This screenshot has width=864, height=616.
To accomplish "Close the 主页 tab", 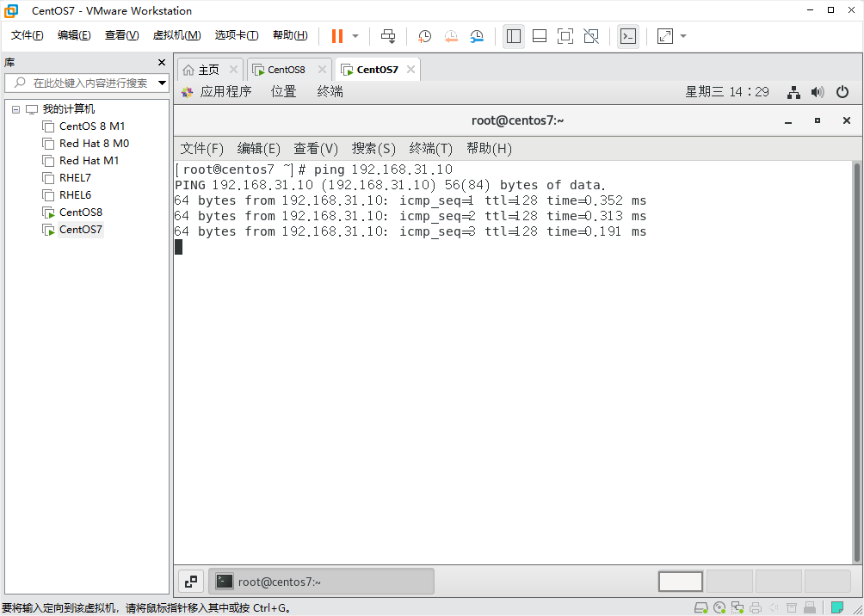I will tap(233, 70).
